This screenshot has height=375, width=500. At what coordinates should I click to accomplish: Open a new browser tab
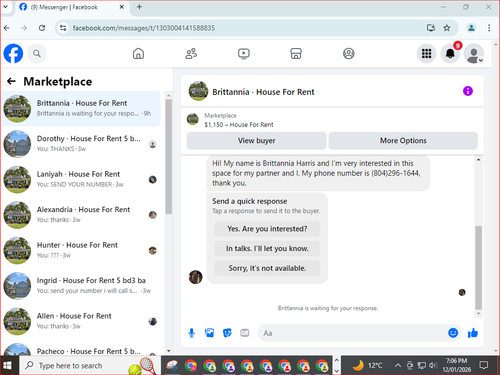[139, 7]
